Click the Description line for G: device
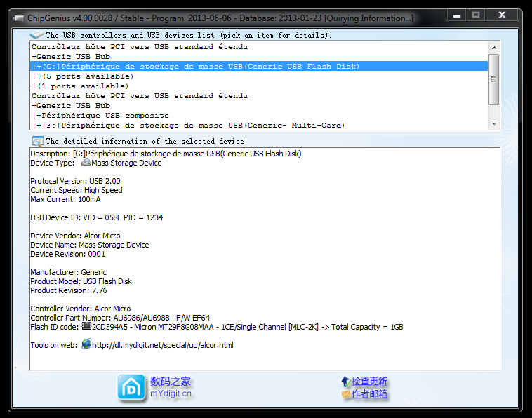This screenshot has height=418, width=532. coord(166,154)
